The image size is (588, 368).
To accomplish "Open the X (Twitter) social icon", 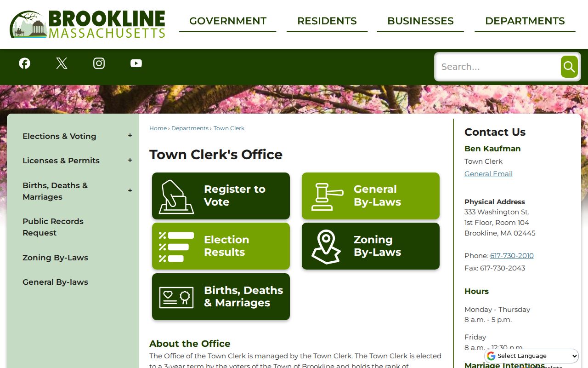I will (62, 63).
